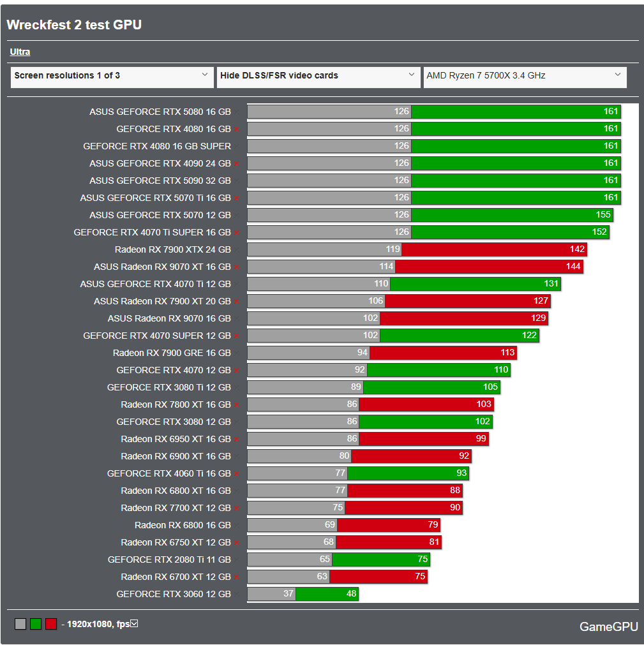644x645 pixels.
Task: Click the Wreckfest 2 test GPU title
Action: [x=74, y=25]
